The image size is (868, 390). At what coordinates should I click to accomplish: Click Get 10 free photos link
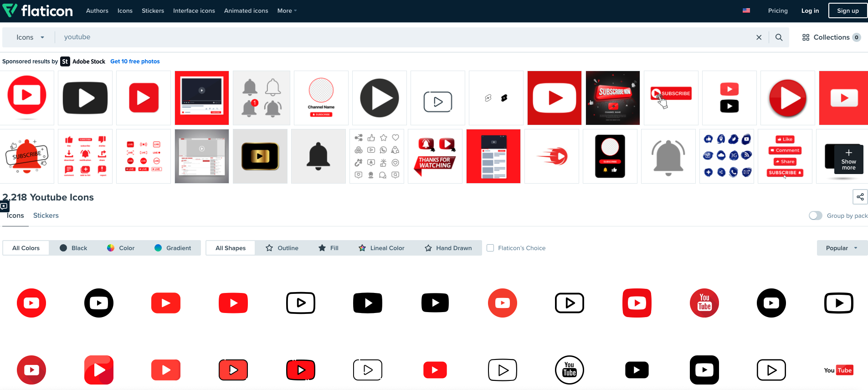135,62
